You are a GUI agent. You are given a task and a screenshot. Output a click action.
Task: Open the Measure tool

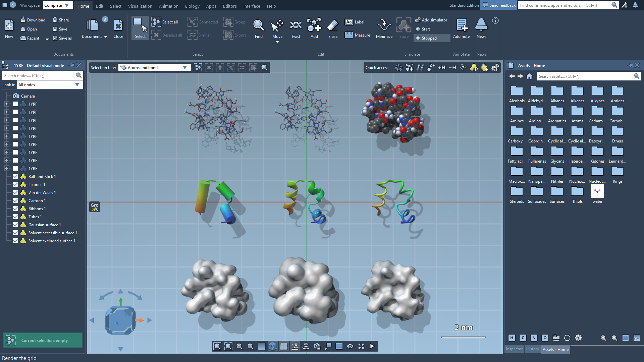[357, 35]
